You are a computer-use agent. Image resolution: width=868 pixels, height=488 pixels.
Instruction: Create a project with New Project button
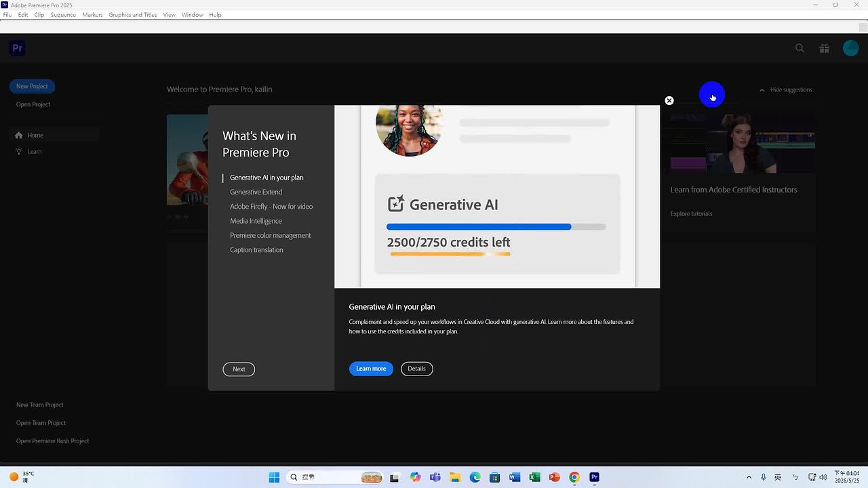32,86
